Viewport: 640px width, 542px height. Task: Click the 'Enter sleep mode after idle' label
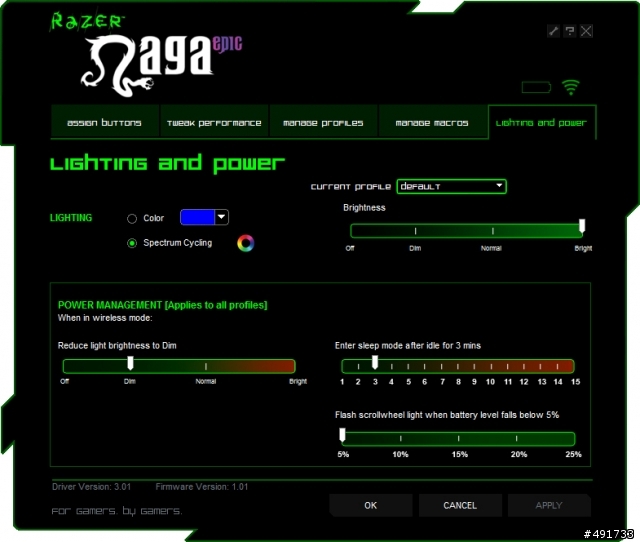tap(408, 346)
